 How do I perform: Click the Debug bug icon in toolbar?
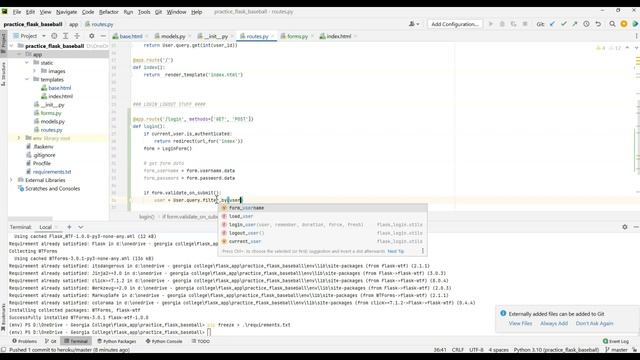tap(502, 24)
